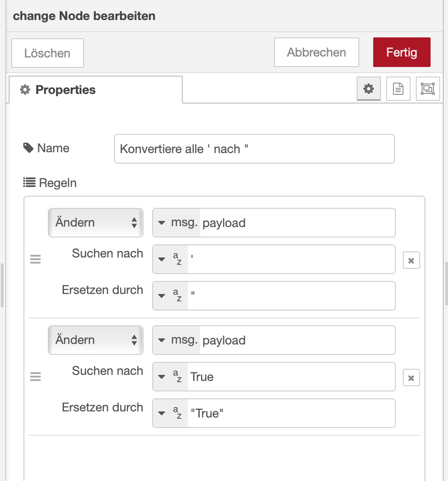Open node description document icon

(398, 89)
